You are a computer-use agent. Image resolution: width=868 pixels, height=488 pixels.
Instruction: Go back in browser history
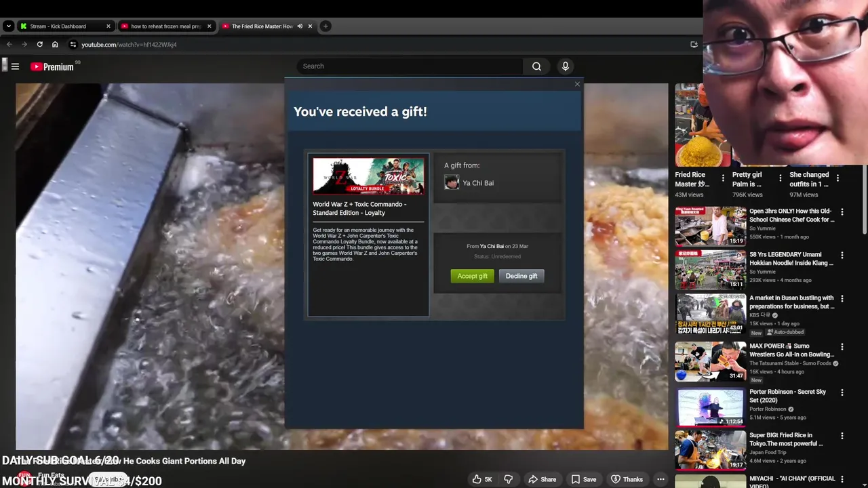point(9,44)
